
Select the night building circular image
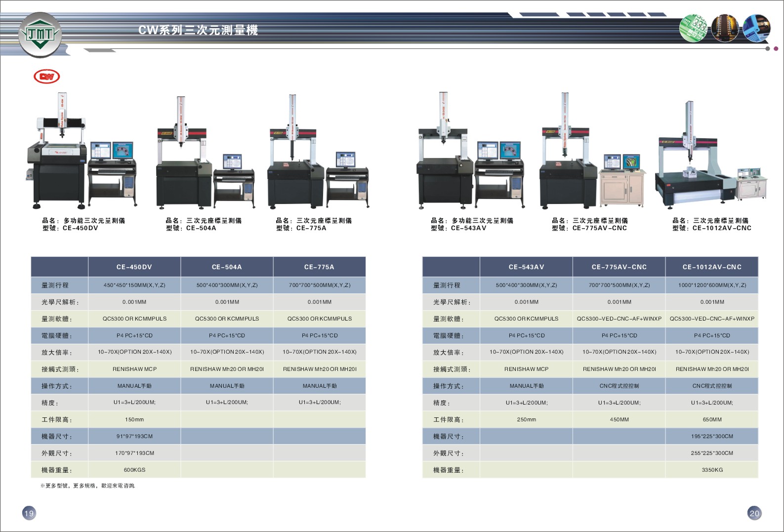point(725,28)
